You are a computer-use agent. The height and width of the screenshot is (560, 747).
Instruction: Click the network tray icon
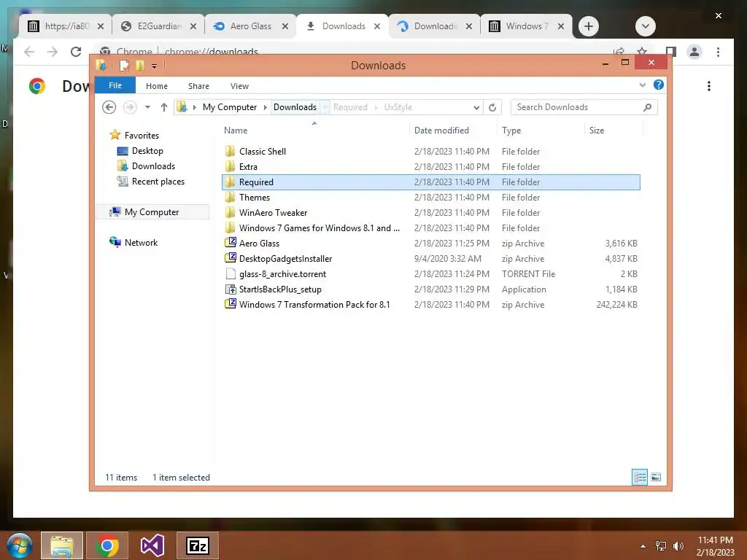pos(661,546)
